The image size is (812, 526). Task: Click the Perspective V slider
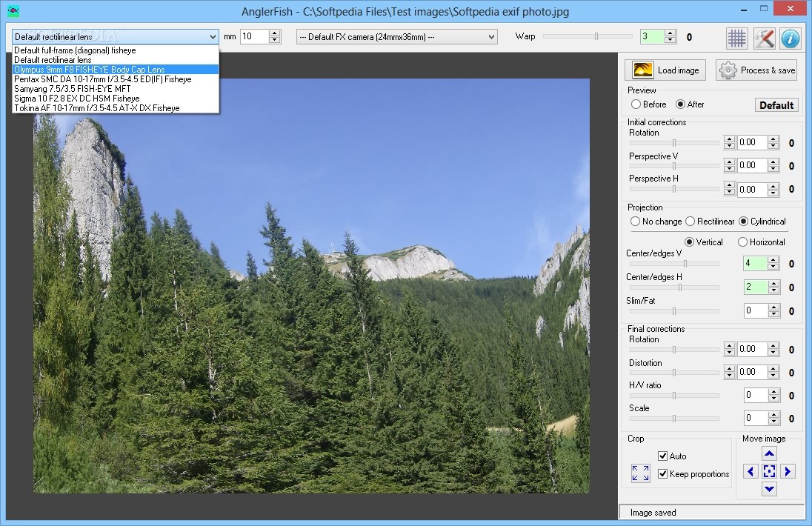click(x=673, y=166)
